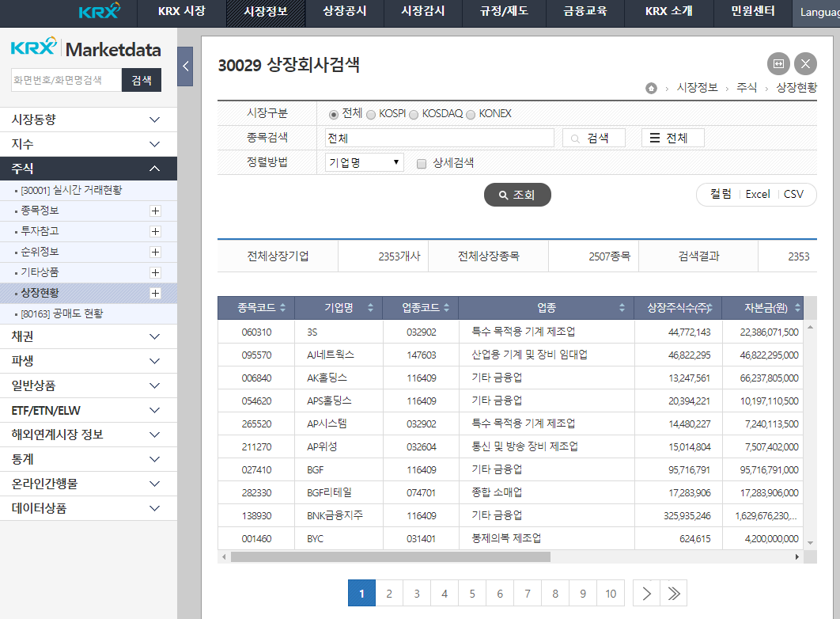Collapse the 주식 sidebar section
The height and width of the screenshot is (619, 840).
(x=89, y=169)
